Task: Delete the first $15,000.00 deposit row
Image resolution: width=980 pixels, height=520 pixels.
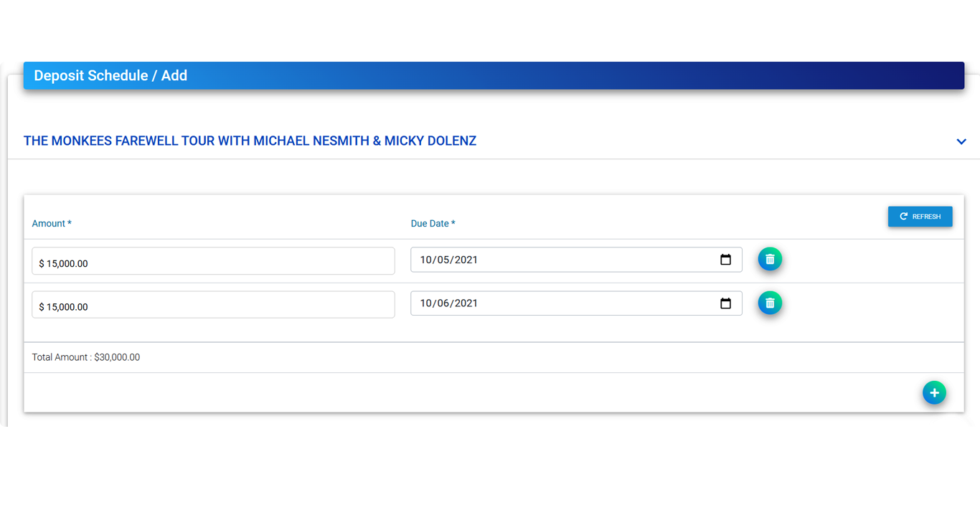Action: (x=770, y=259)
